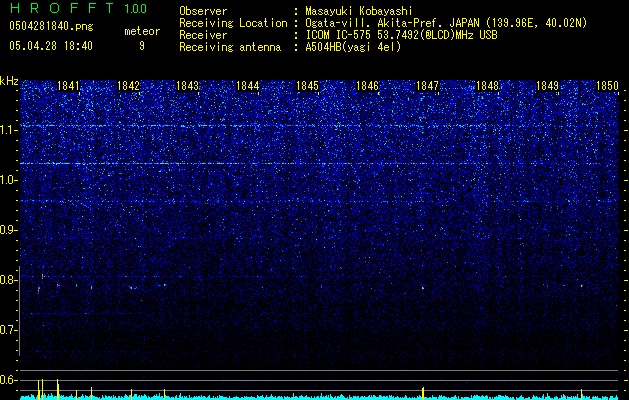Click the "Receiving antenna" label
629x400 pixels.
tap(230, 47)
